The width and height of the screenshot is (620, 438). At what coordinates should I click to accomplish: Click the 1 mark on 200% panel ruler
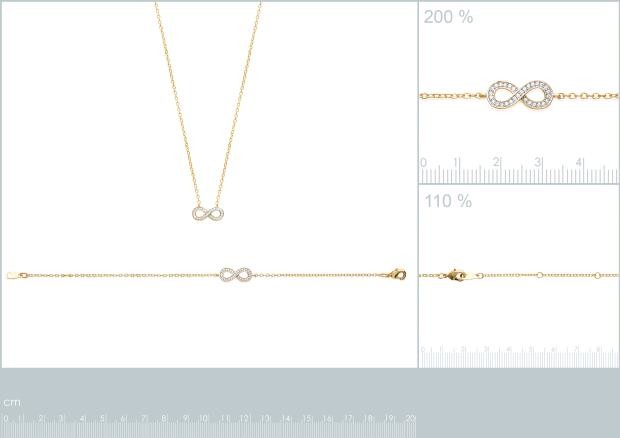coord(456,162)
